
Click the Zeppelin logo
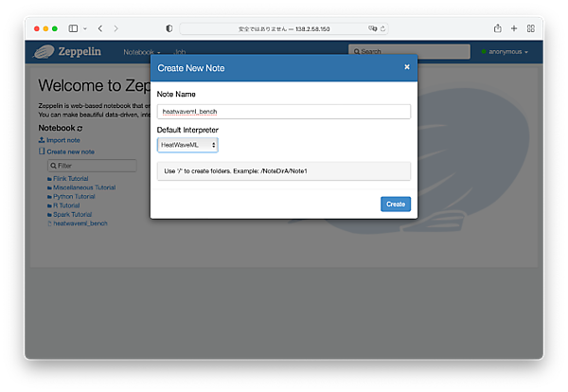67,51
